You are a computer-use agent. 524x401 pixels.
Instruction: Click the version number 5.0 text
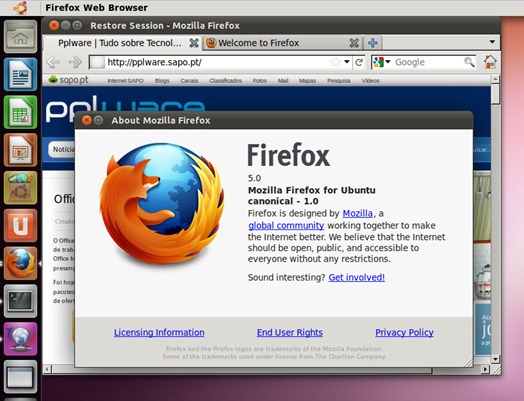click(x=254, y=178)
